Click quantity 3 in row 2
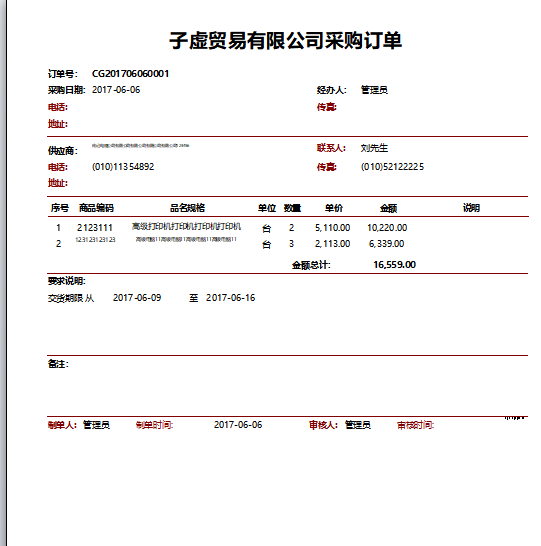Screen dimensions: 541x546 pos(291,244)
